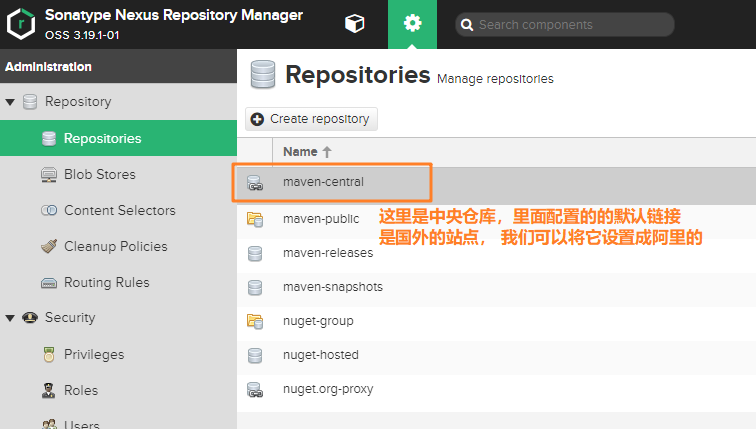Collapse the Security tree section
This screenshot has width=756, height=429.
pos(10,318)
